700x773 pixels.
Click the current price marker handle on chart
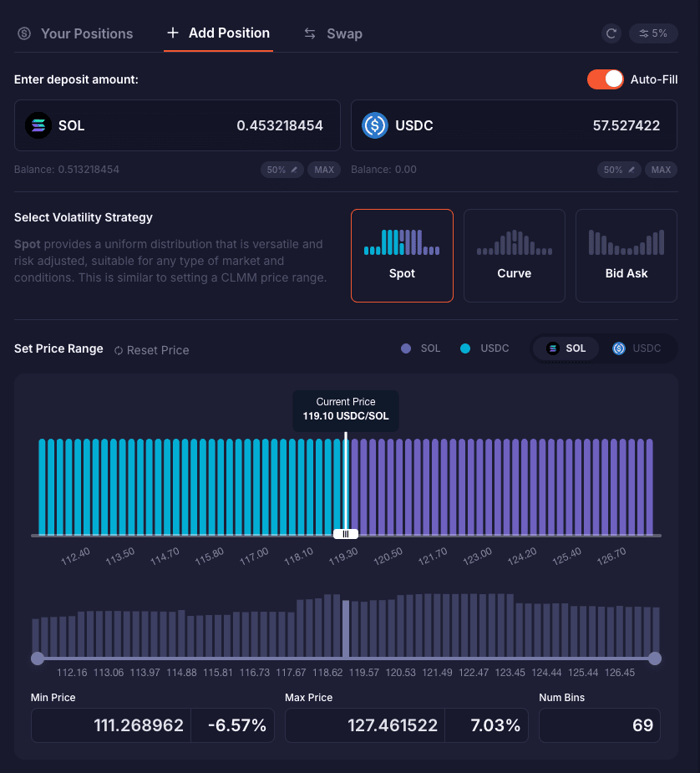pos(346,534)
